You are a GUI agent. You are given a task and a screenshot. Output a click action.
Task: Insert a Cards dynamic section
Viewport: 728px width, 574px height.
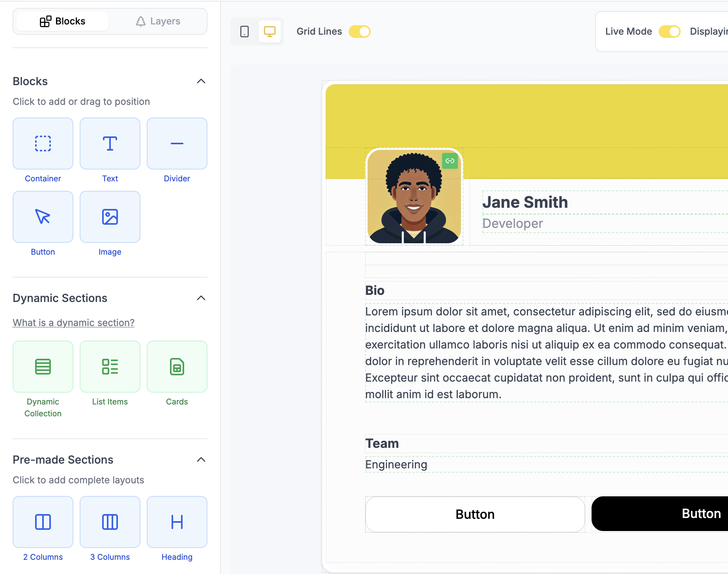[x=177, y=366]
